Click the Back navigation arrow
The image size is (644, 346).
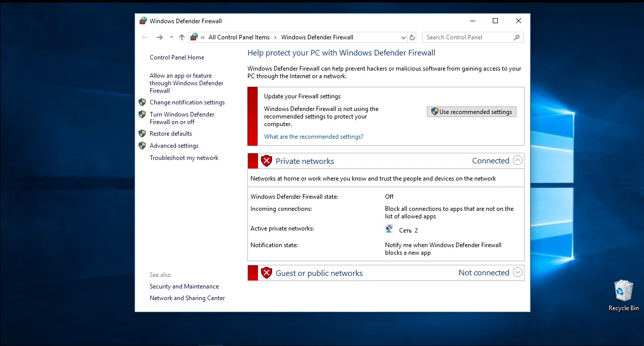click(145, 37)
